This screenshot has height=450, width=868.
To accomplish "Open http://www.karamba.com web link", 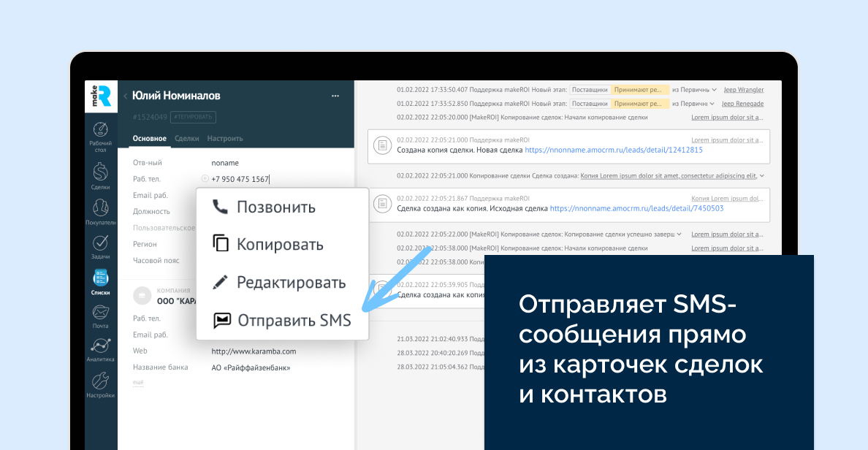I will (254, 351).
